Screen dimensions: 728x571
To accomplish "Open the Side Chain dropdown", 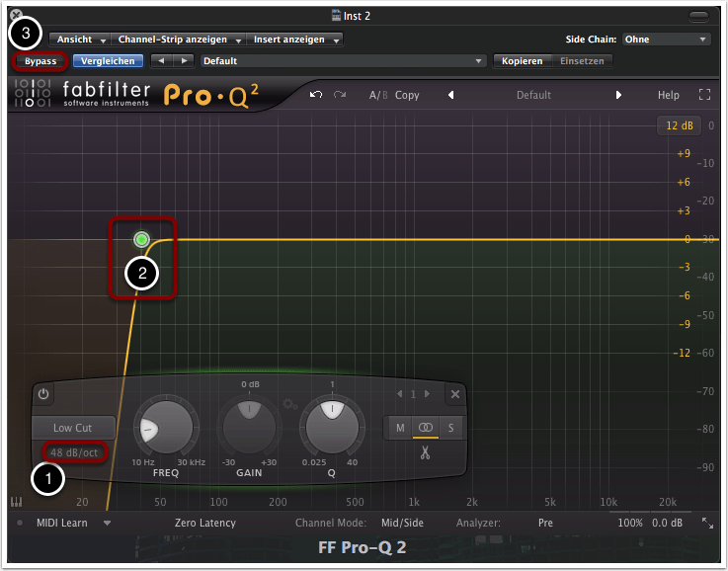I will [666, 40].
